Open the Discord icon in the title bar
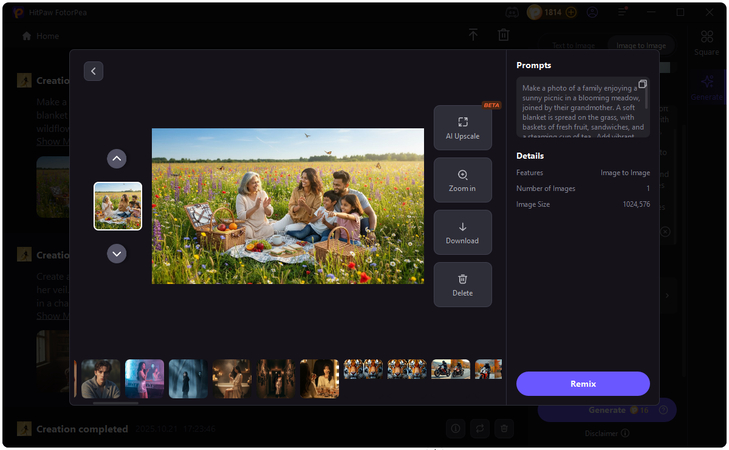729x450 pixels. pos(512,12)
